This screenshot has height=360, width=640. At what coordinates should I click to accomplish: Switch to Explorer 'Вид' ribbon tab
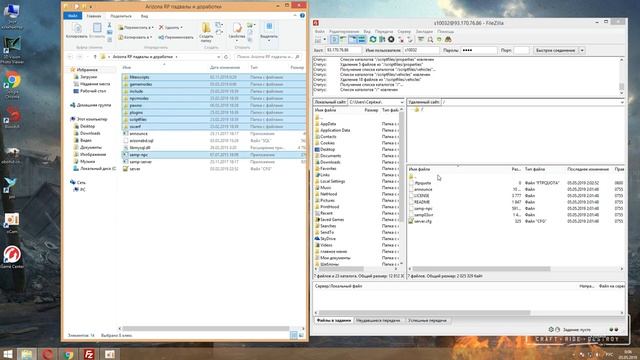tap(144, 16)
